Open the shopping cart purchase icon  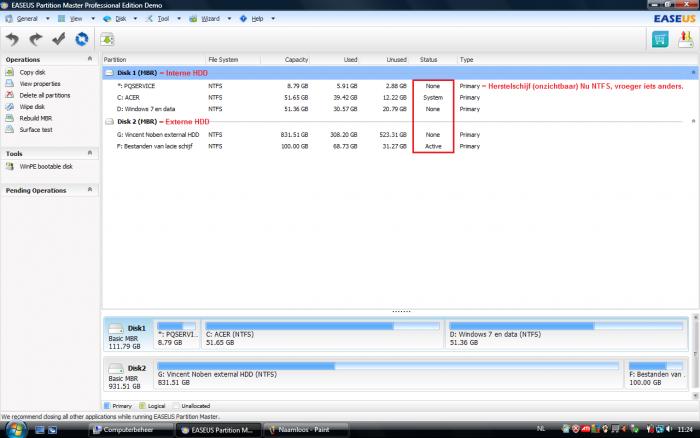[x=660, y=39]
